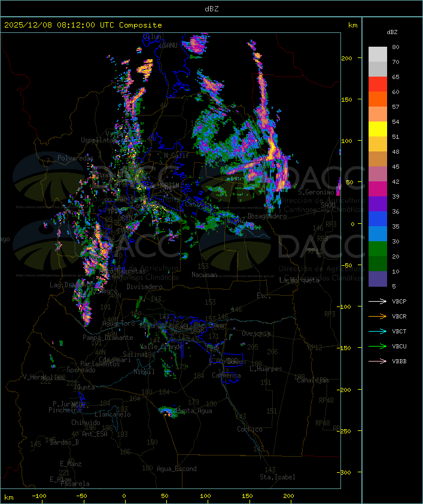This screenshot has width=423, height=504.
Task: Click the Sta.Isabel map label
Action: coord(277,477)
